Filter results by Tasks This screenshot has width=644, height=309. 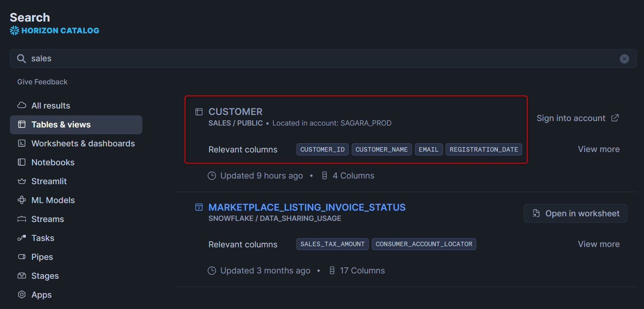coord(43,238)
